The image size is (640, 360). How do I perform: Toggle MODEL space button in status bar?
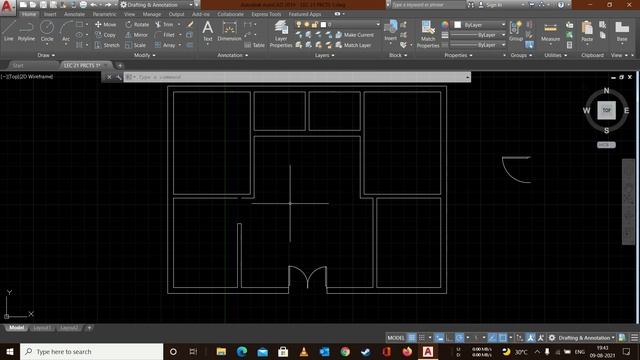point(396,338)
